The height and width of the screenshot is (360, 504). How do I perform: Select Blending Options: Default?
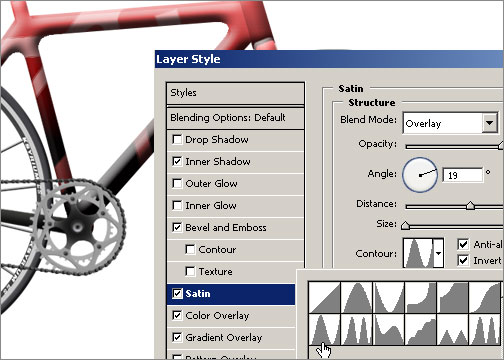pyautogui.click(x=235, y=118)
